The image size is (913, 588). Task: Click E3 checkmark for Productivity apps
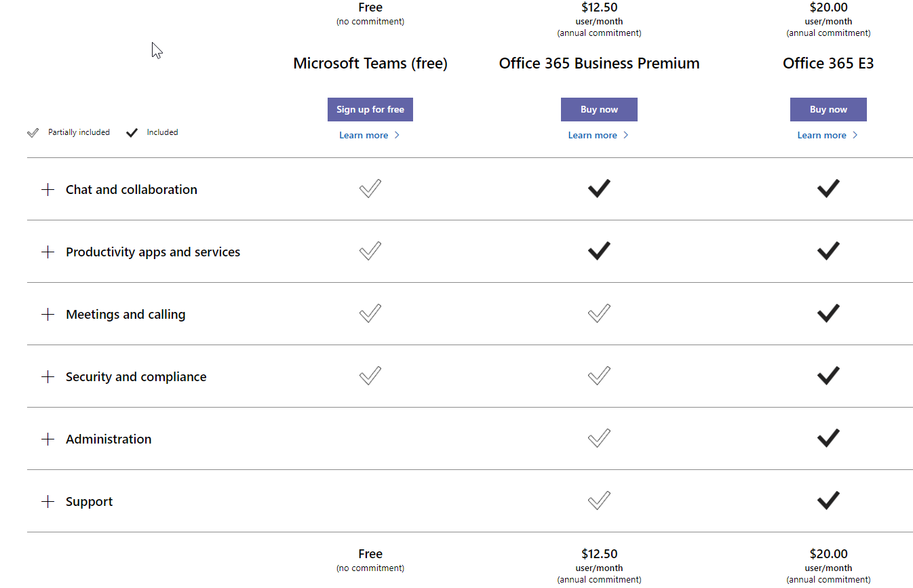828,251
